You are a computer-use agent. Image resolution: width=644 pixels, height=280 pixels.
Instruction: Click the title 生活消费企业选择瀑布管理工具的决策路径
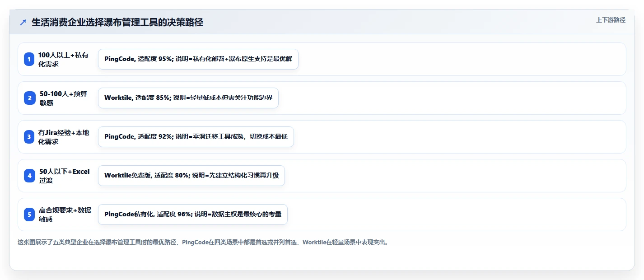[x=117, y=23]
